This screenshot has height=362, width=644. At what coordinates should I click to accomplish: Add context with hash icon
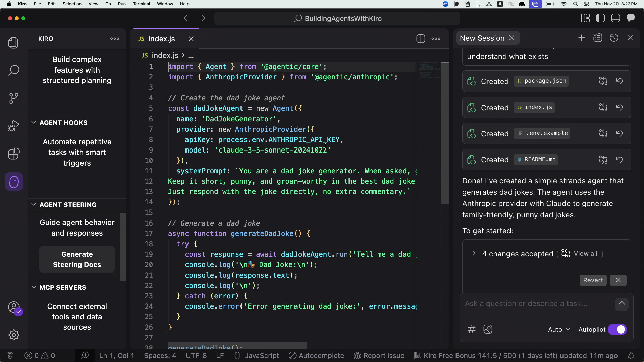tap(472, 329)
